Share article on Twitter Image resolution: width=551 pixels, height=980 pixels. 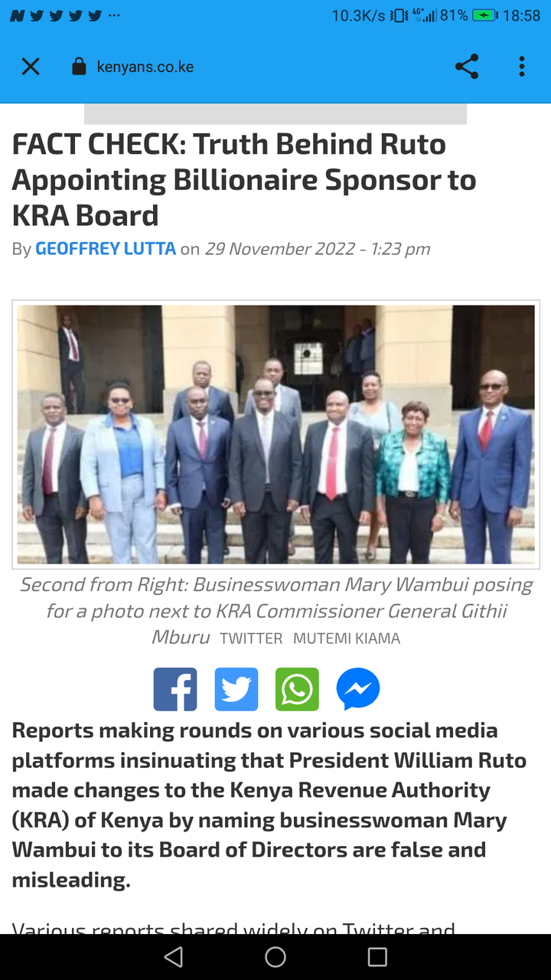coord(236,689)
